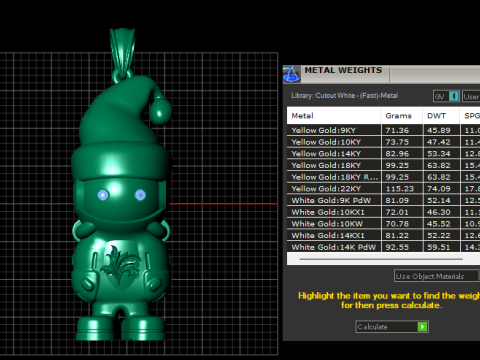Click the 73.75 grams value
Image resolution: width=480 pixels, height=360 pixels.
tap(397, 142)
